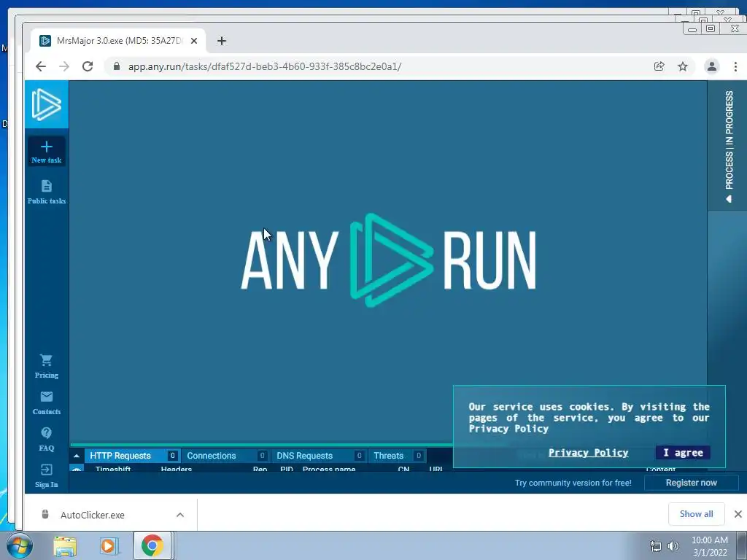Viewport: 747px width, 560px height.
Task: Open the Windows Start menu
Action: pos(19,545)
